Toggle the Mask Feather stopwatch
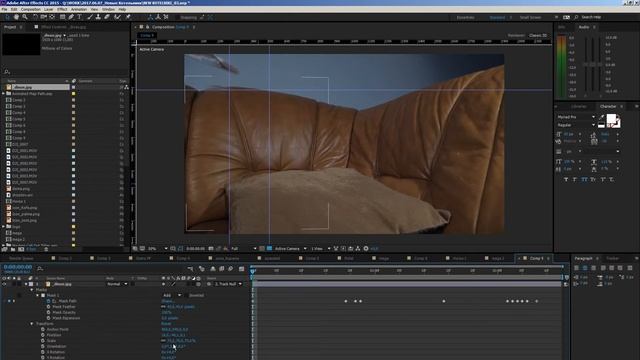The width and height of the screenshot is (640, 360). point(49,307)
